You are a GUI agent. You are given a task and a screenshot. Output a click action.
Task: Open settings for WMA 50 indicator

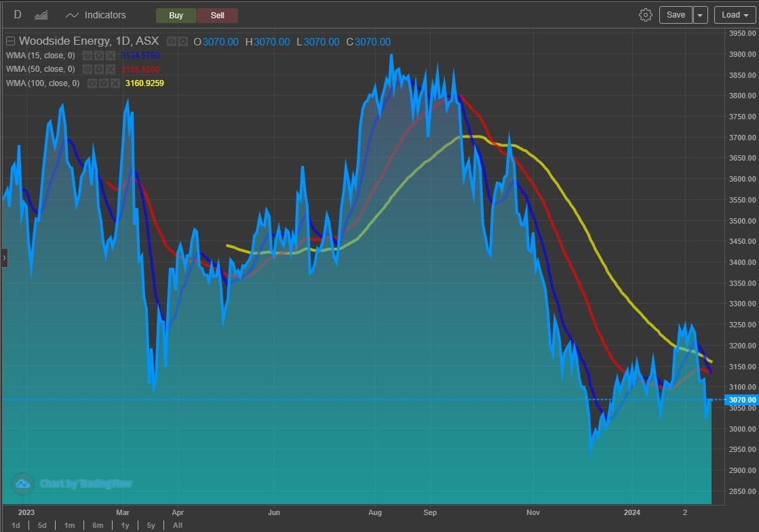(99, 69)
